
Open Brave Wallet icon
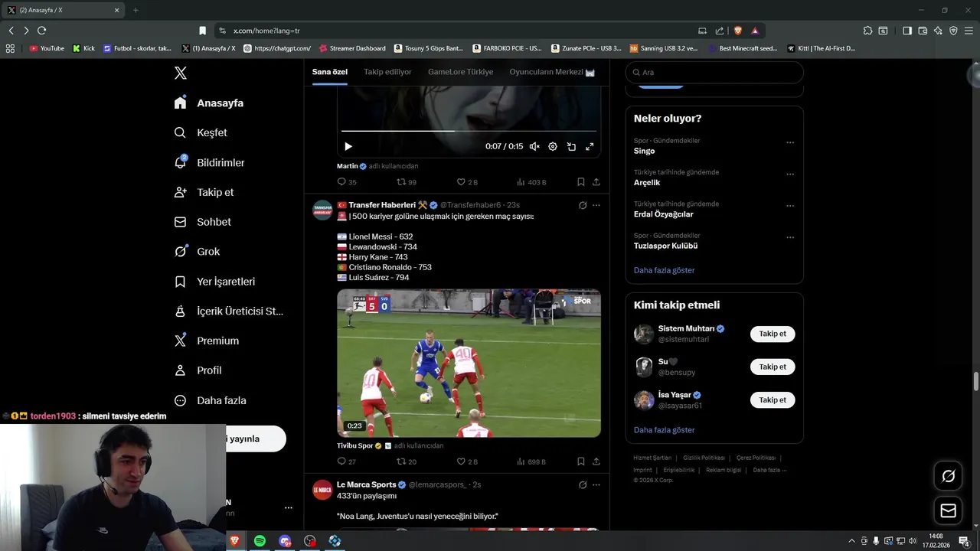point(923,31)
